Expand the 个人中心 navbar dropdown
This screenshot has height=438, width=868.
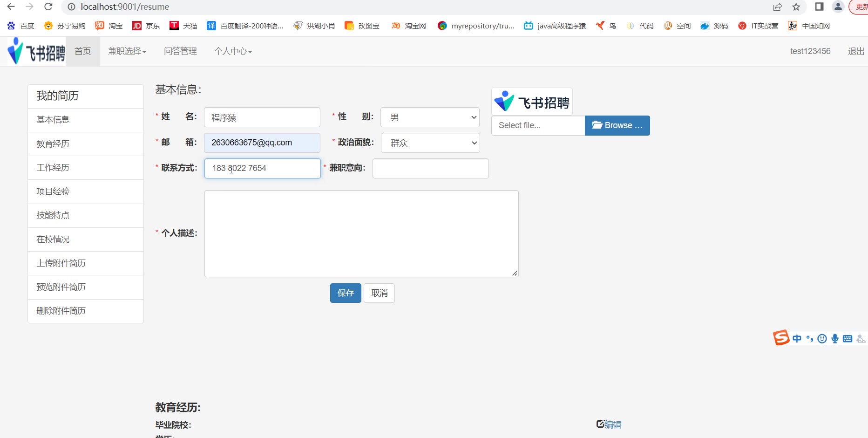pos(233,51)
